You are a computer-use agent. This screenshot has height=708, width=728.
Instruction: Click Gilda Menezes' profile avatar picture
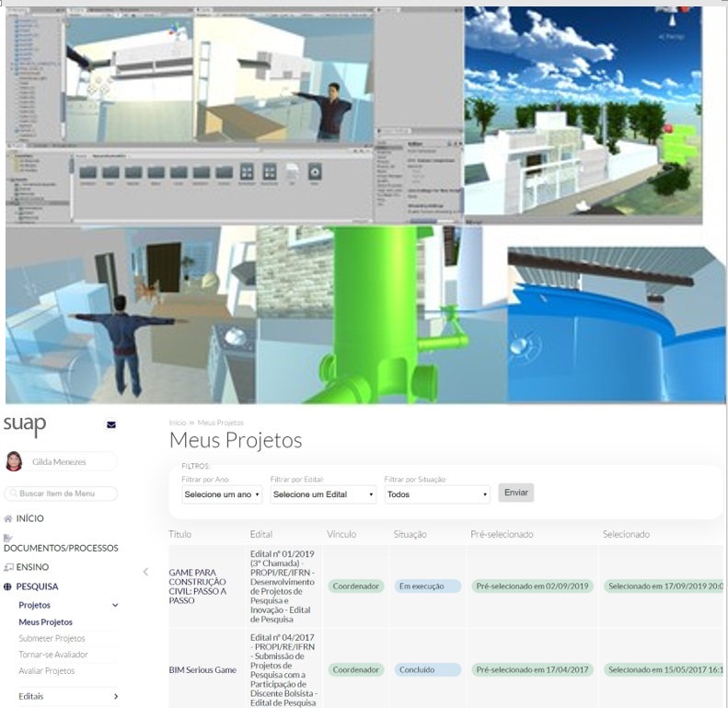tap(14, 461)
